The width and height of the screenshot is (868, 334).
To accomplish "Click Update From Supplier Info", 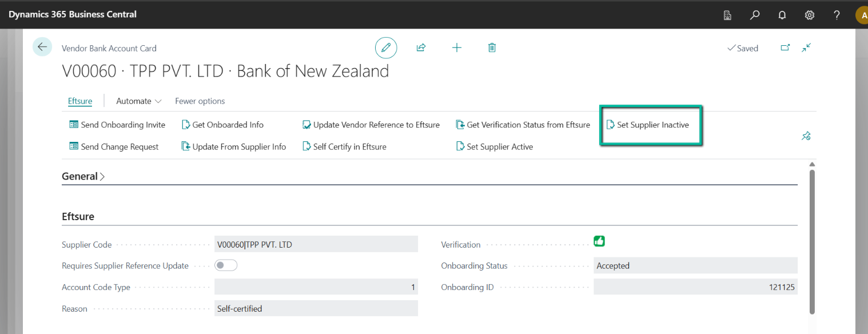I will point(234,146).
